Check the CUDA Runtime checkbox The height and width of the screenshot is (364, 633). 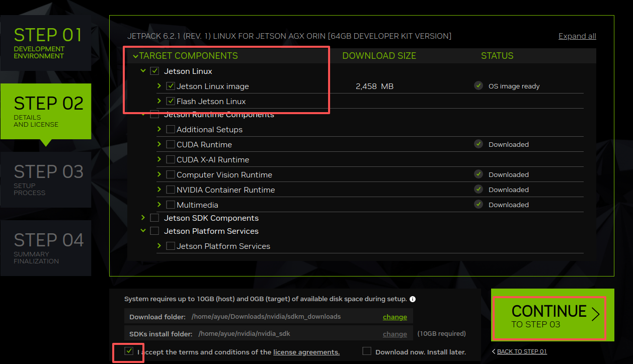click(171, 144)
